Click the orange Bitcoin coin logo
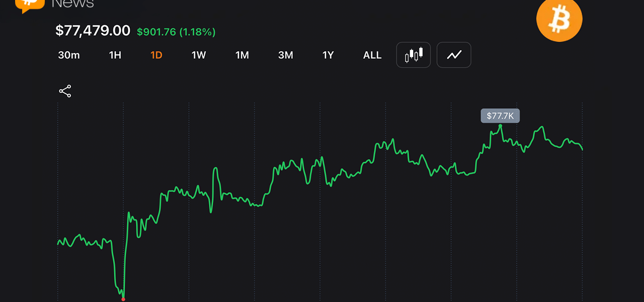644x302 pixels. point(559,19)
